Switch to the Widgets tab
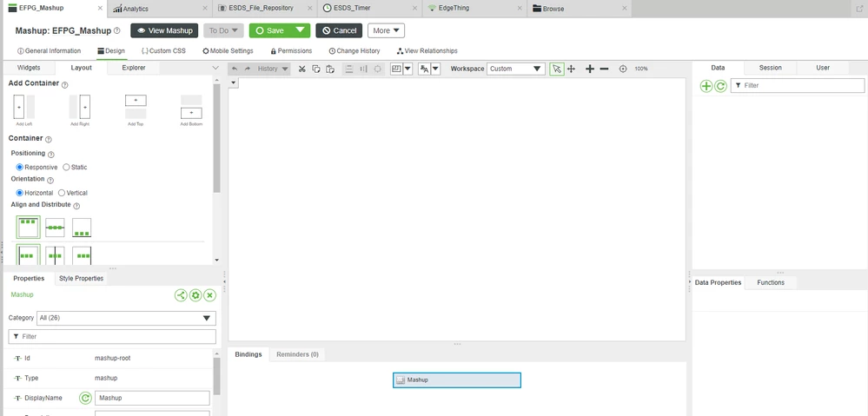The height and width of the screenshot is (416, 868). tap(29, 68)
